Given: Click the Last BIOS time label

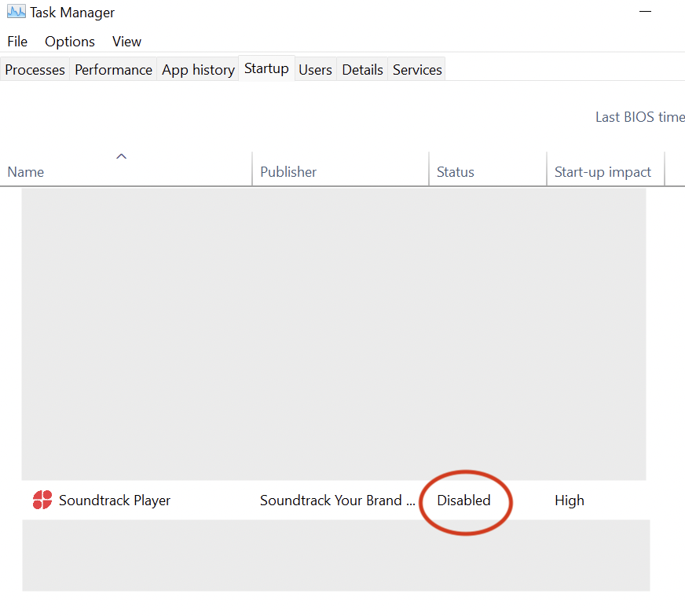Looking at the screenshot, I should point(640,117).
